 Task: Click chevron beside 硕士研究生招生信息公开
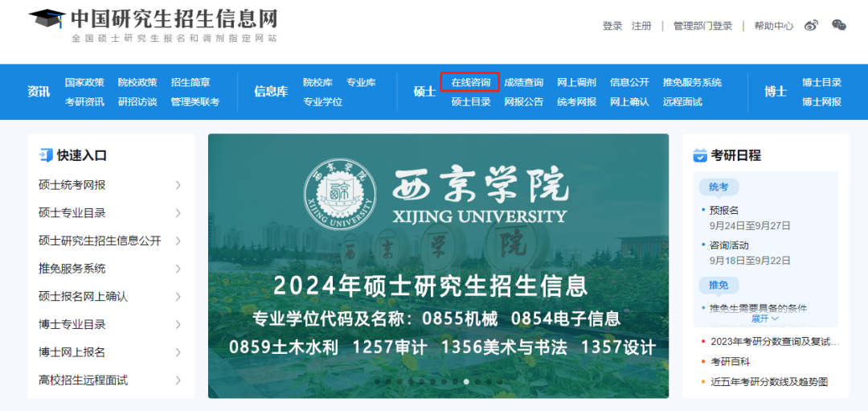tap(178, 241)
